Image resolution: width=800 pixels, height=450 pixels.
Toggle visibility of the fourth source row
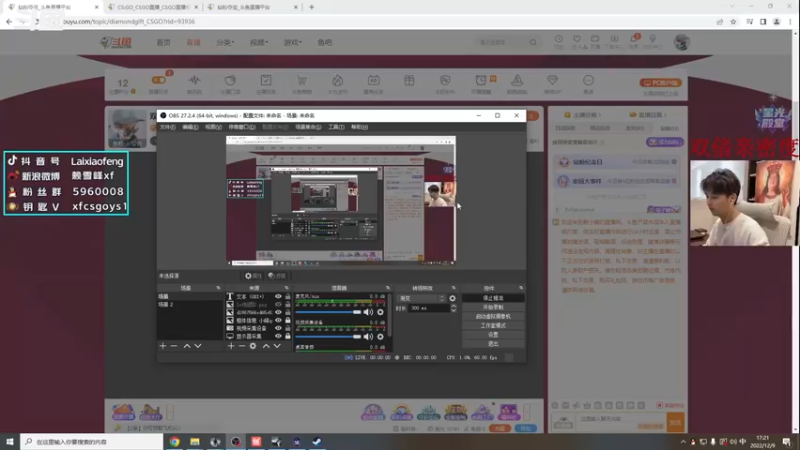coord(278,320)
